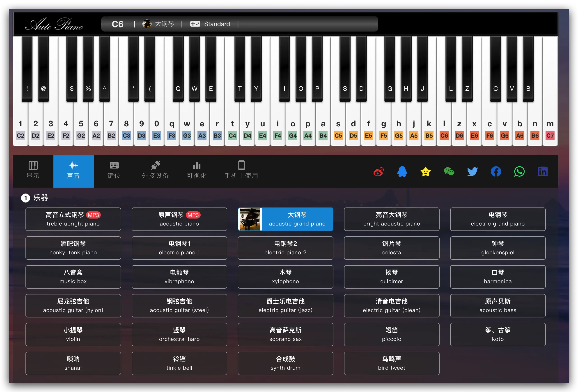578x392 pixels.
Task: Pick acoustic guitar (nylon)
Action: click(x=73, y=305)
